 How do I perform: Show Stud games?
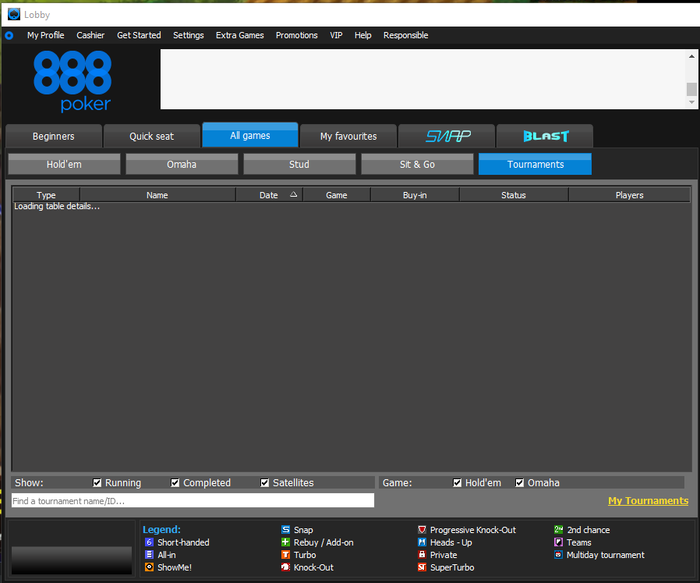coord(299,164)
